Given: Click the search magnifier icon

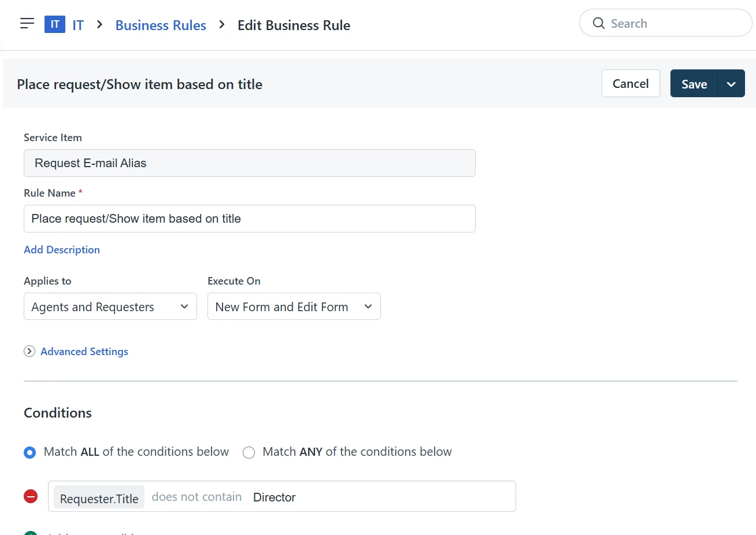Looking at the screenshot, I should pos(599,24).
